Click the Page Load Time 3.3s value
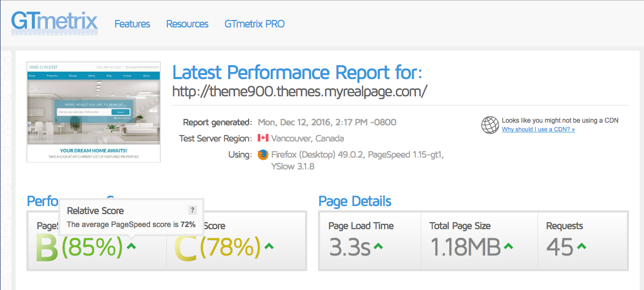644x290 pixels. [350, 247]
